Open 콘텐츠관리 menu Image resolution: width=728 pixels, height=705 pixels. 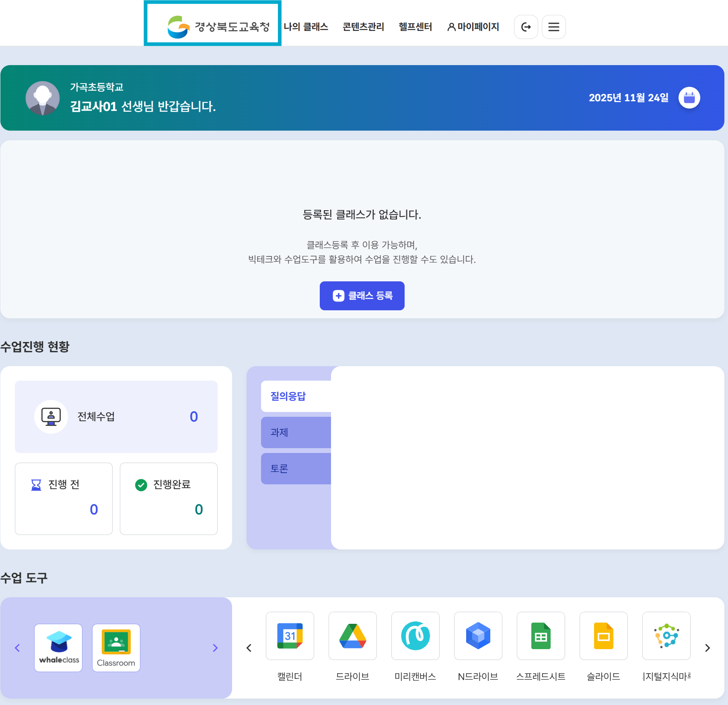363,27
